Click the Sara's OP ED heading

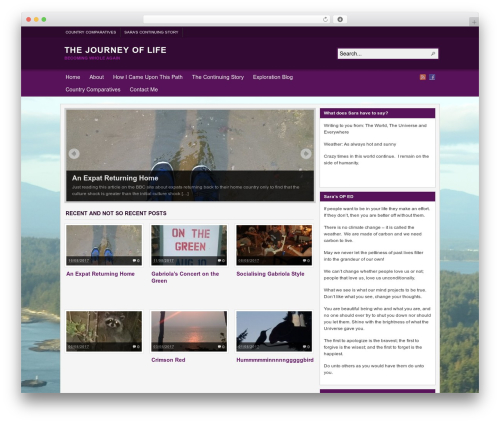338,197
